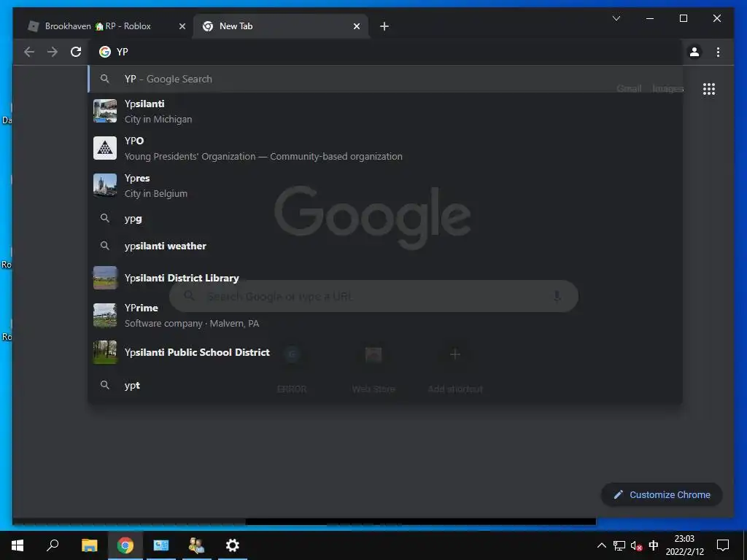Choose Ypsilanti Public School District suggestion

[x=385, y=352]
